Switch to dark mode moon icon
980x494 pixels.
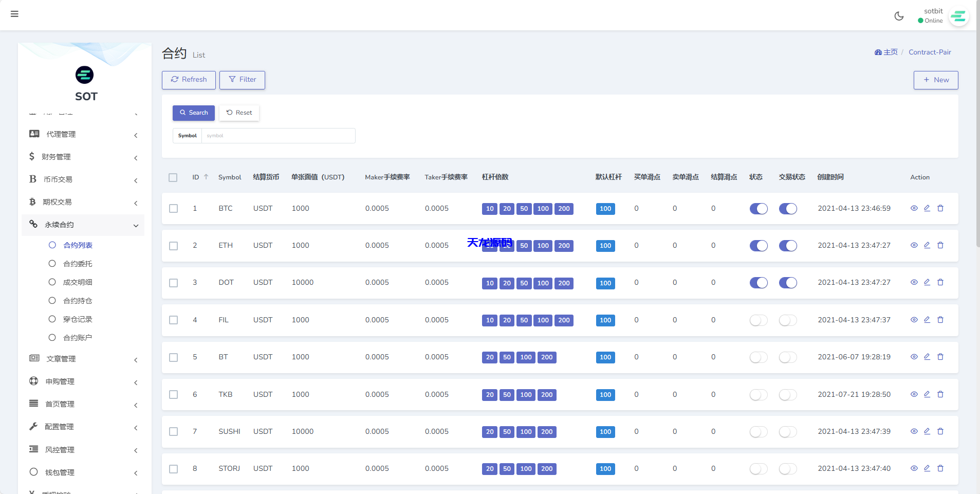pyautogui.click(x=899, y=16)
